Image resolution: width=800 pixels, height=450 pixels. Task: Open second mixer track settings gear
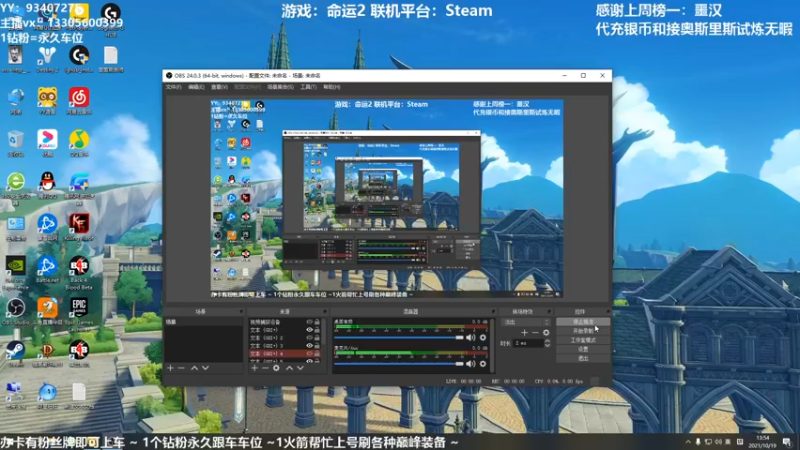click(x=483, y=364)
